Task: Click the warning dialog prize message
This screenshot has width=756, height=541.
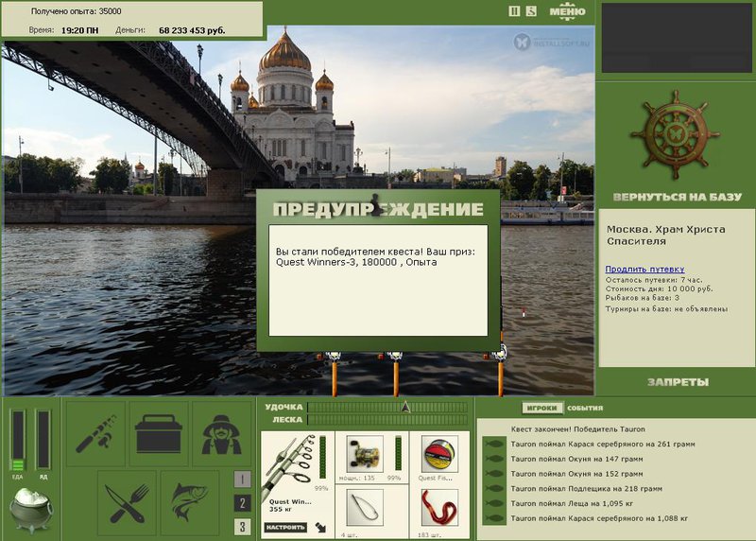Action: pos(375,256)
